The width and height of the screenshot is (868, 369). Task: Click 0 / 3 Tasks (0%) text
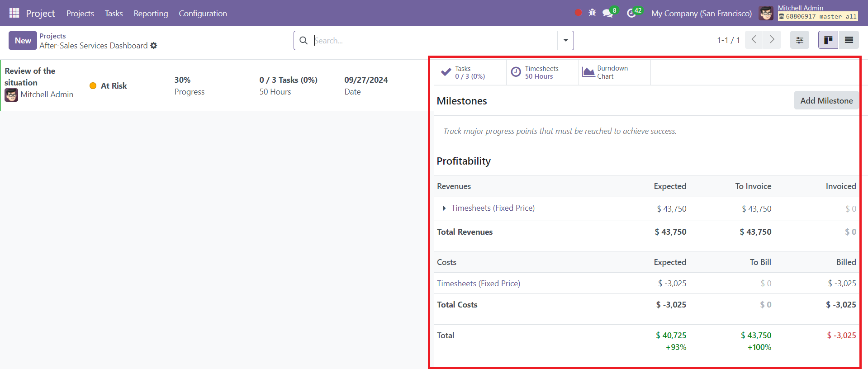coord(288,80)
